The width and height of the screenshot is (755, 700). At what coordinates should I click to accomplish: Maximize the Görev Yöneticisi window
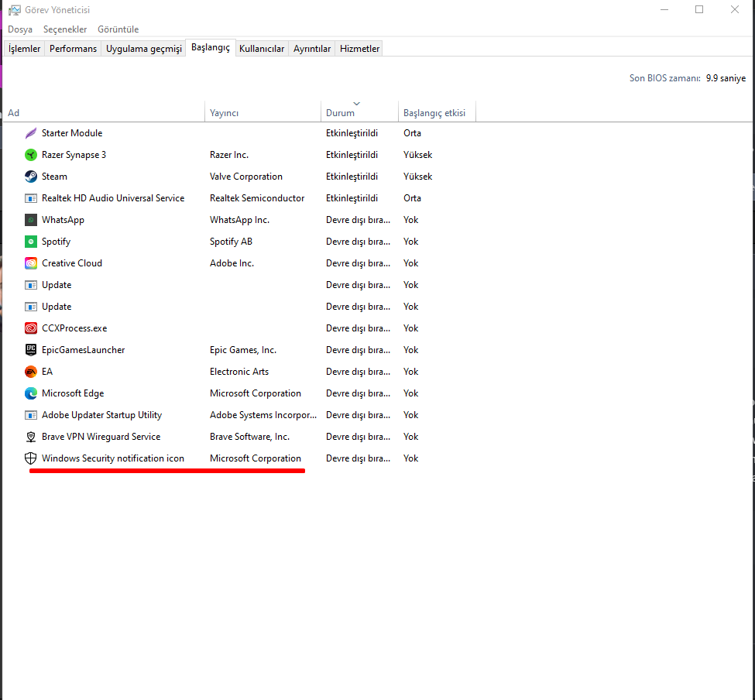pyautogui.click(x=699, y=9)
